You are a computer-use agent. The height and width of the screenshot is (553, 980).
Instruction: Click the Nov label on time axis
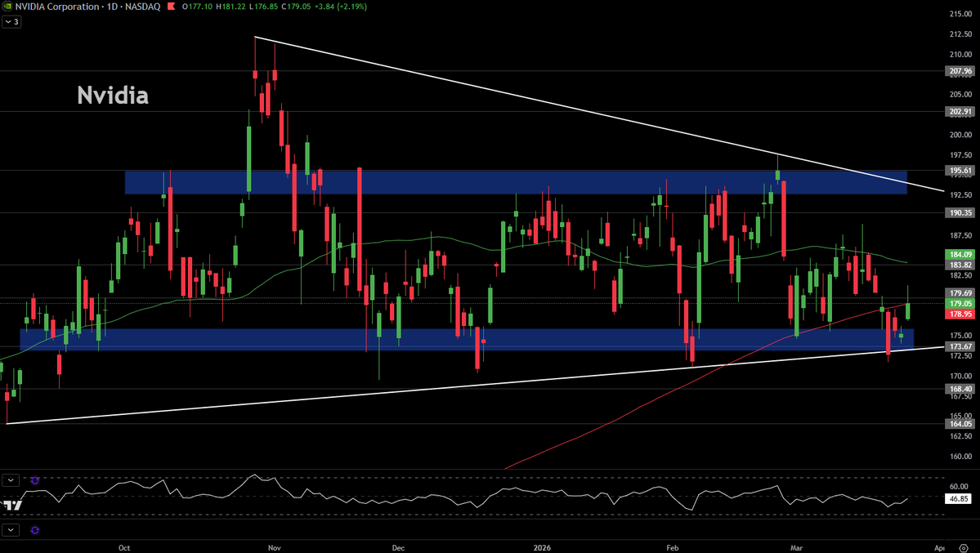pyautogui.click(x=275, y=548)
